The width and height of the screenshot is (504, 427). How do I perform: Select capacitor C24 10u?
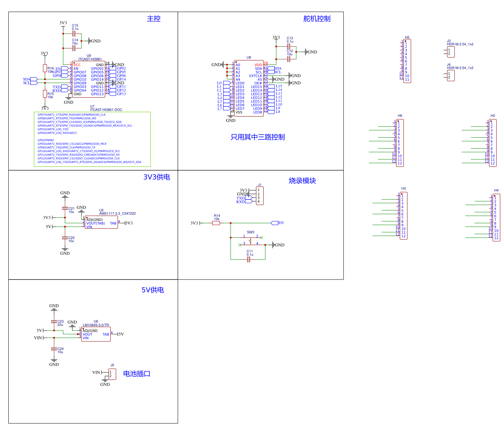tap(54, 349)
